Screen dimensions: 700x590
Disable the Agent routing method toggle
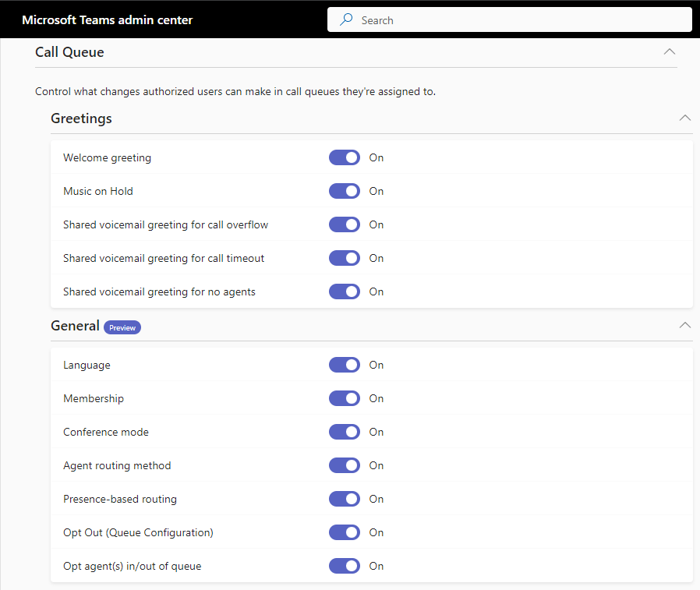345,465
